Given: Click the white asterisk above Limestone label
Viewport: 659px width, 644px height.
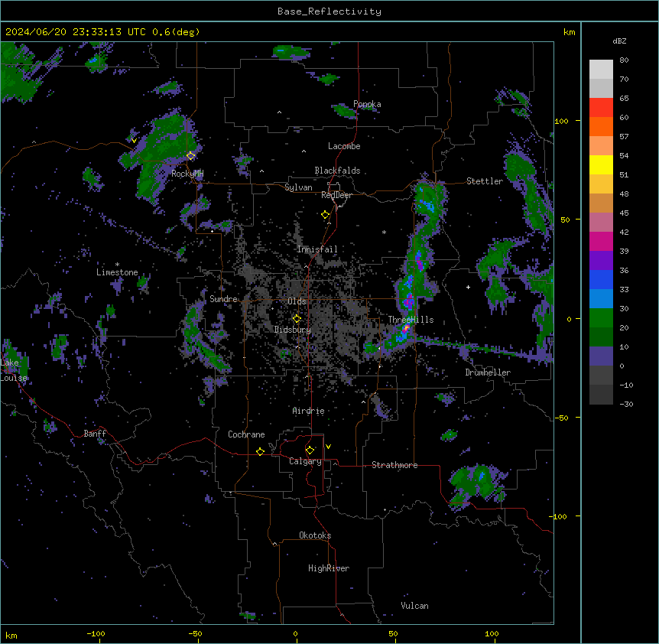Looking at the screenshot, I should point(117,265).
